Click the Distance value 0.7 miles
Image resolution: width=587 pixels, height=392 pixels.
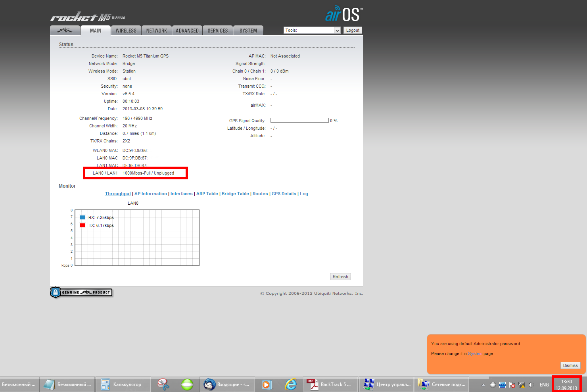[139, 133]
